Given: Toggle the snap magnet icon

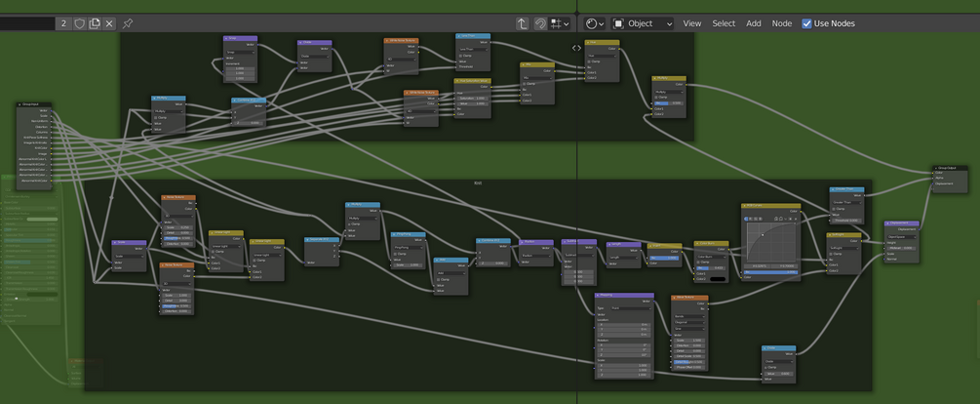Looking at the screenshot, I should 540,23.
